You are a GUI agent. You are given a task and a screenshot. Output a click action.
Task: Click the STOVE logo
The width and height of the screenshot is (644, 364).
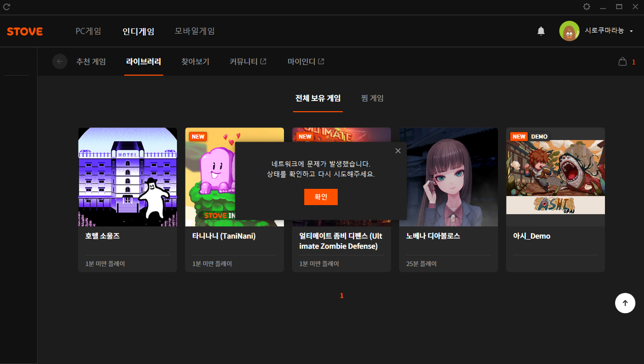coord(25,31)
